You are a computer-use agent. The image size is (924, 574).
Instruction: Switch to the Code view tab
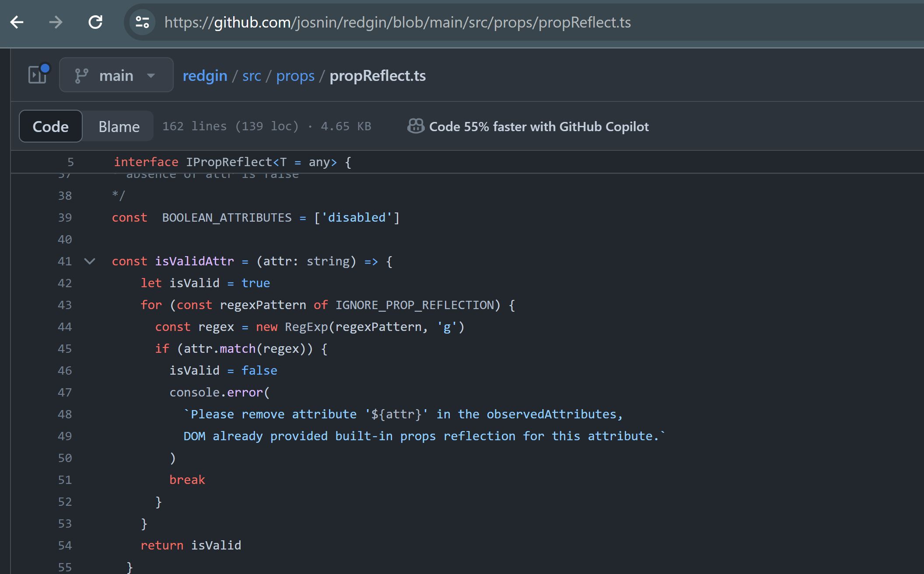click(51, 126)
